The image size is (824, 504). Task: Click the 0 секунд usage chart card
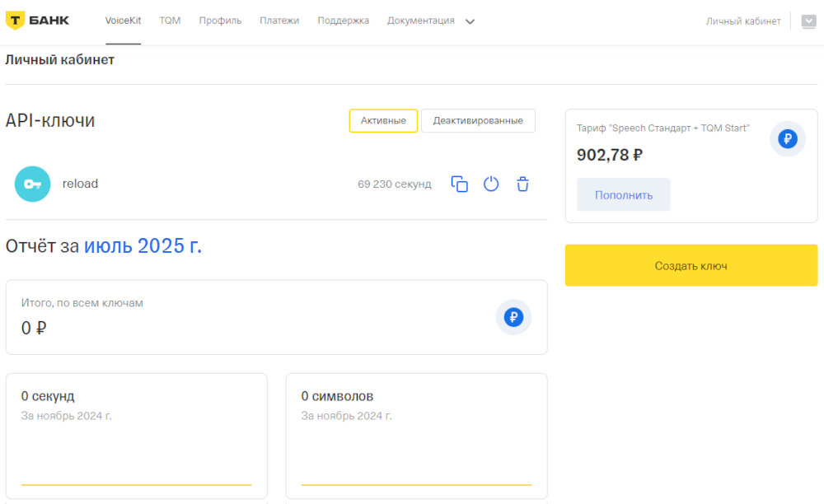pos(136,435)
